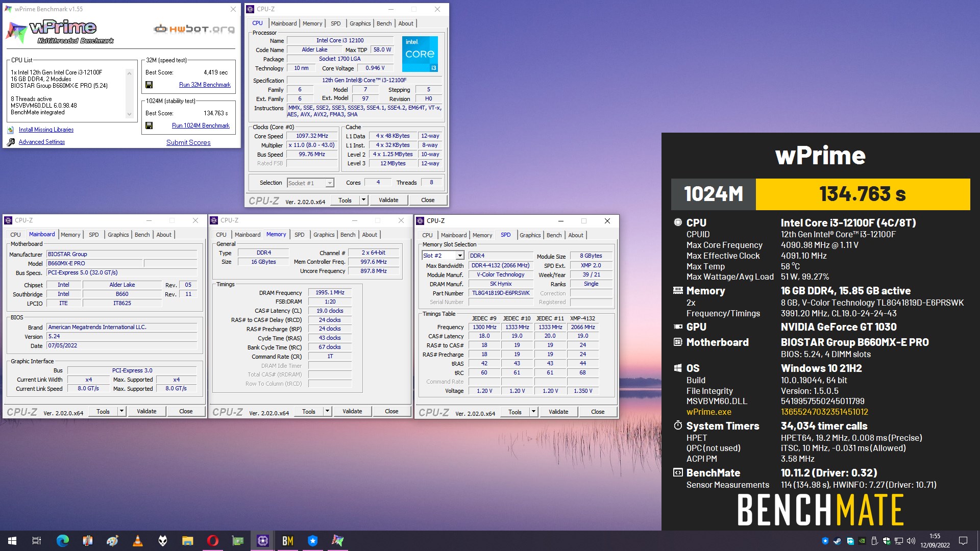Open the thermometer monitoring app in the taskbar

87,541
